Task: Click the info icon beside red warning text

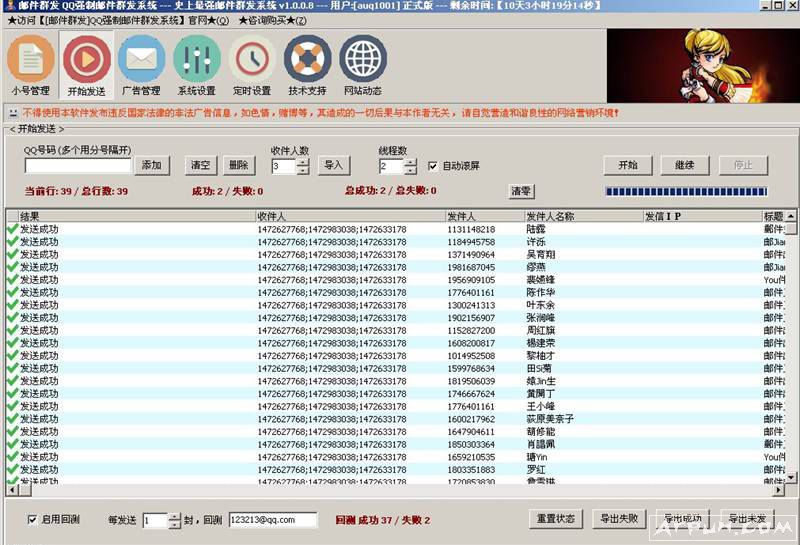Action: coord(12,114)
